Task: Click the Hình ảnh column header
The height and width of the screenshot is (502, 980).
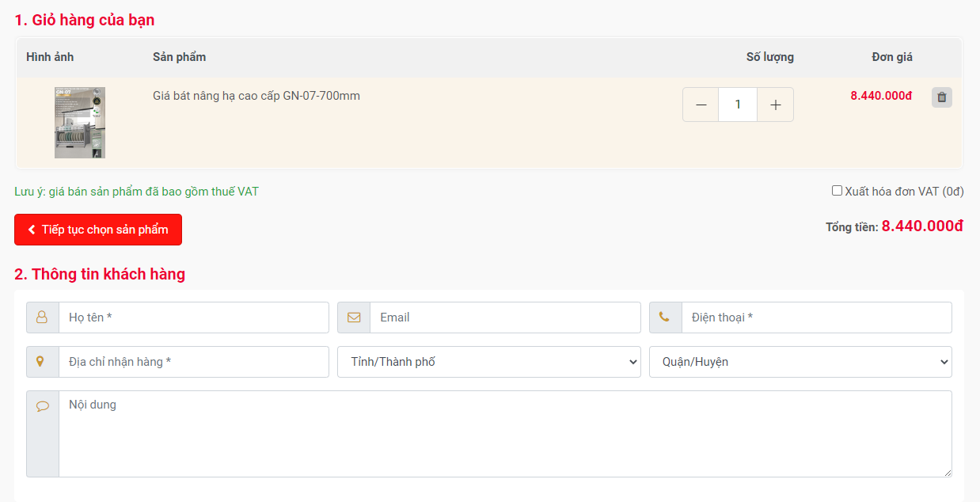Action: coord(50,57)
